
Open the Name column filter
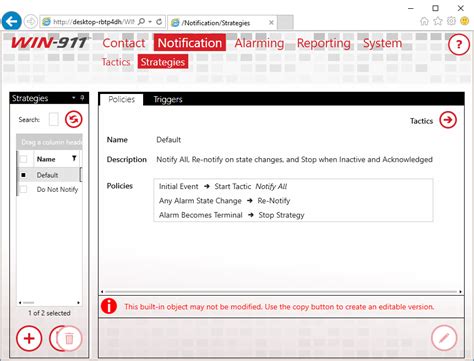74,159
